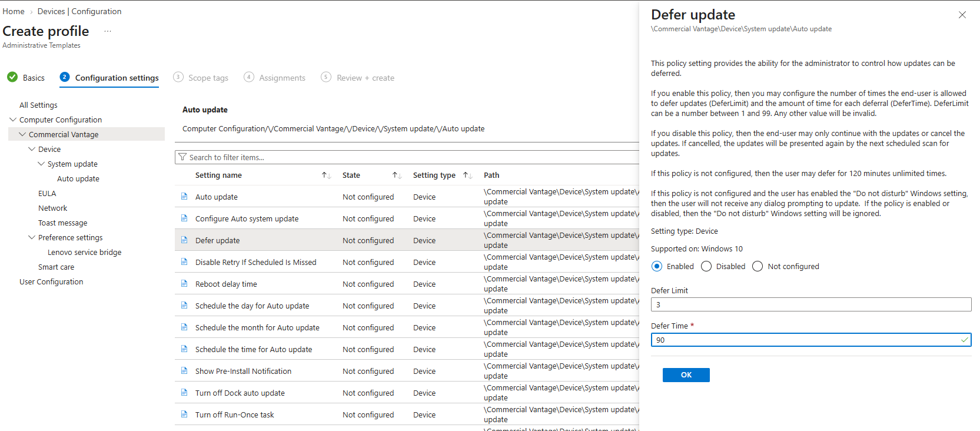980x431 pixels.
Task: Click the filter funnel icon in search box
Action: click(x=182, y=157)
